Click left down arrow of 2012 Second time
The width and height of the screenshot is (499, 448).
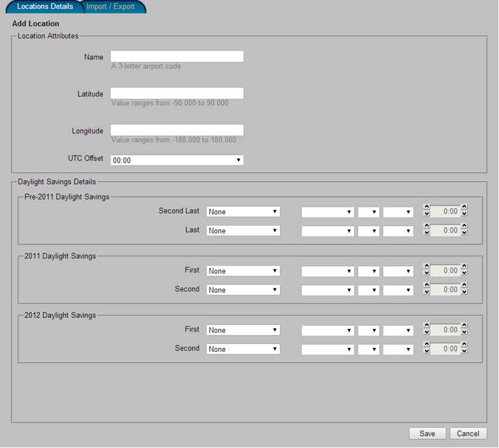(427, 351)
